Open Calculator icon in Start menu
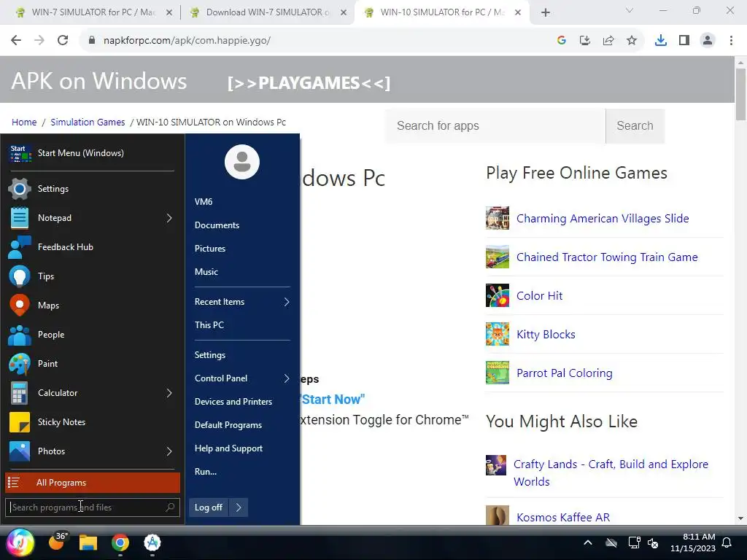Viewport: 747px width, 560px height. coord(20,393)
